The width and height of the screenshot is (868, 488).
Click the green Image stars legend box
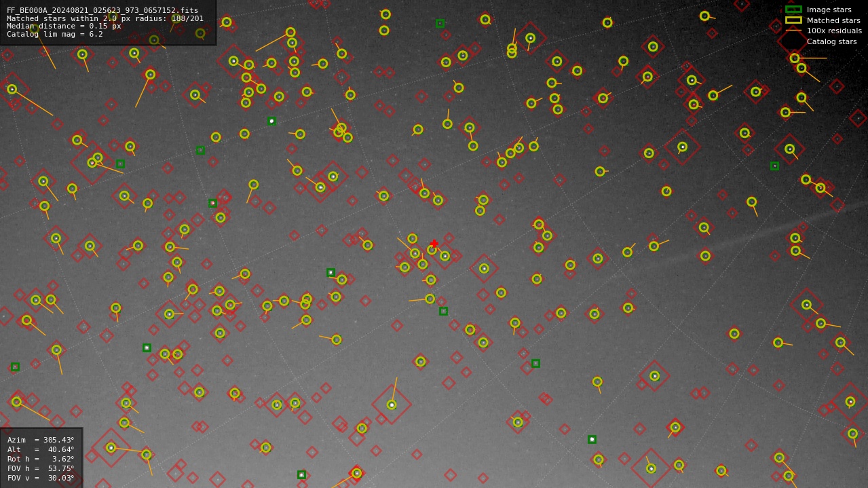(x=793, y=10)
